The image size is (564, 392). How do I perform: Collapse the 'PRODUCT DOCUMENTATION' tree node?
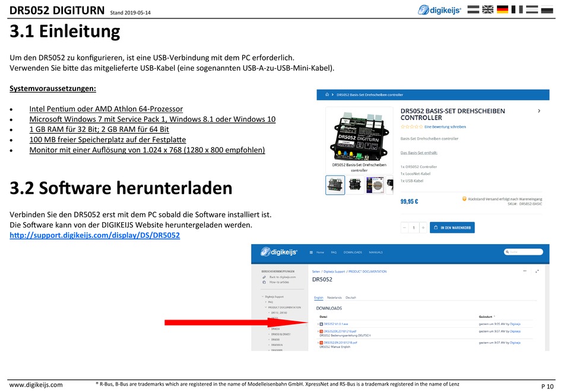point(266,308)
